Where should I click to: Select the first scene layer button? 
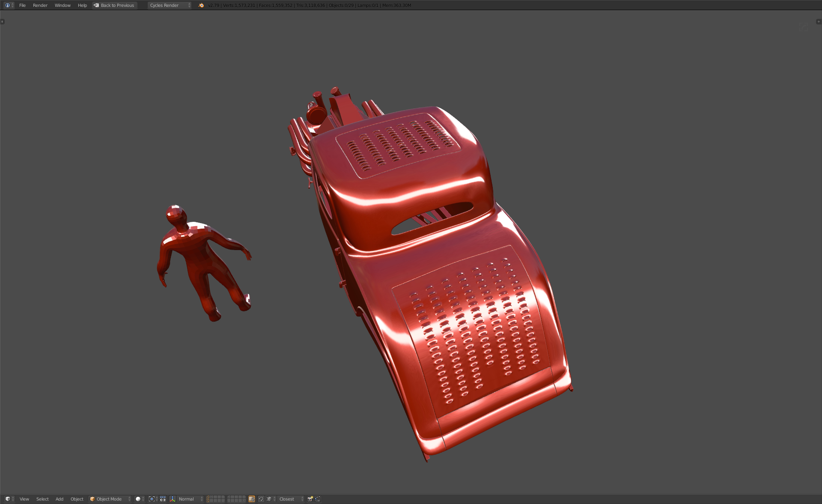[208, 497]
